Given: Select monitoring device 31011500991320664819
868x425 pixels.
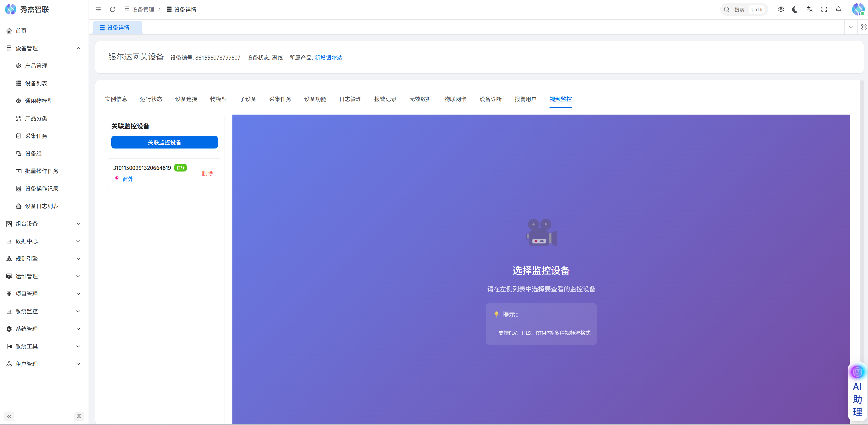Looking at the screenshot, I should (142, 168).
